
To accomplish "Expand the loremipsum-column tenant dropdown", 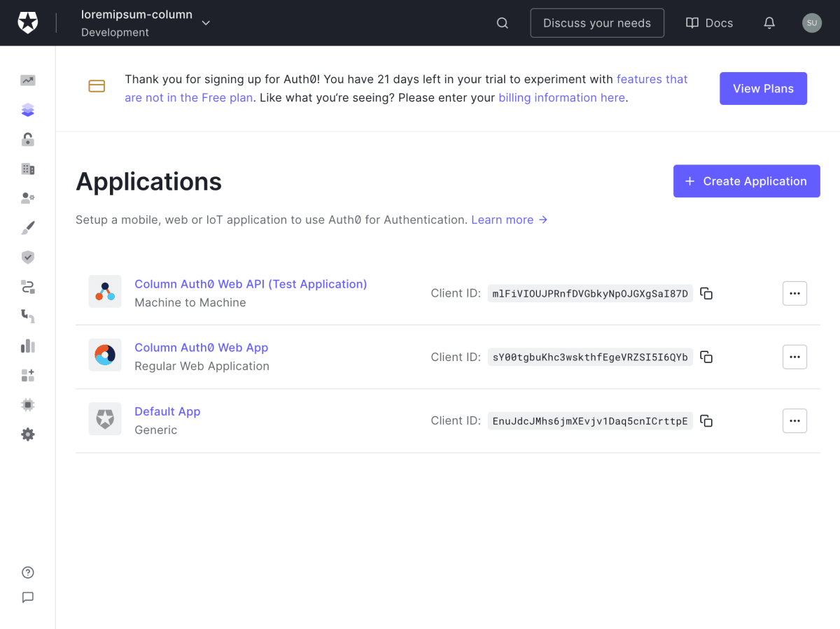I will point(206,23).
